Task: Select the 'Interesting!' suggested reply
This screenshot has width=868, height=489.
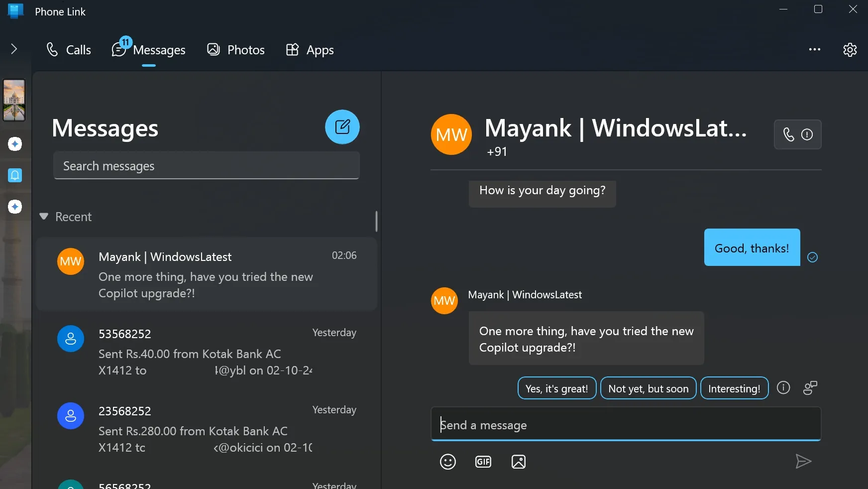Action: pyautogui.click(x=735, y=388)
